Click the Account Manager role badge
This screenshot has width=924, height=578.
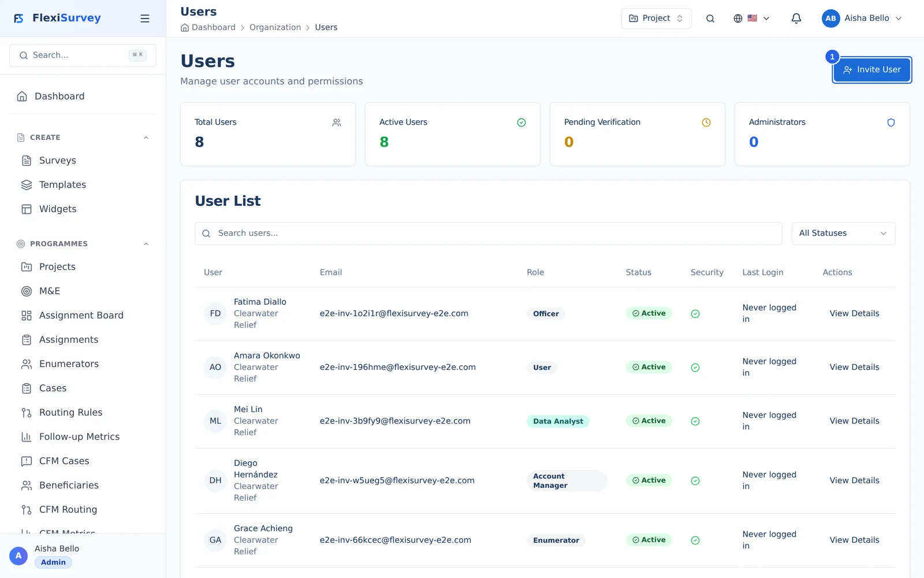point(567,481)
